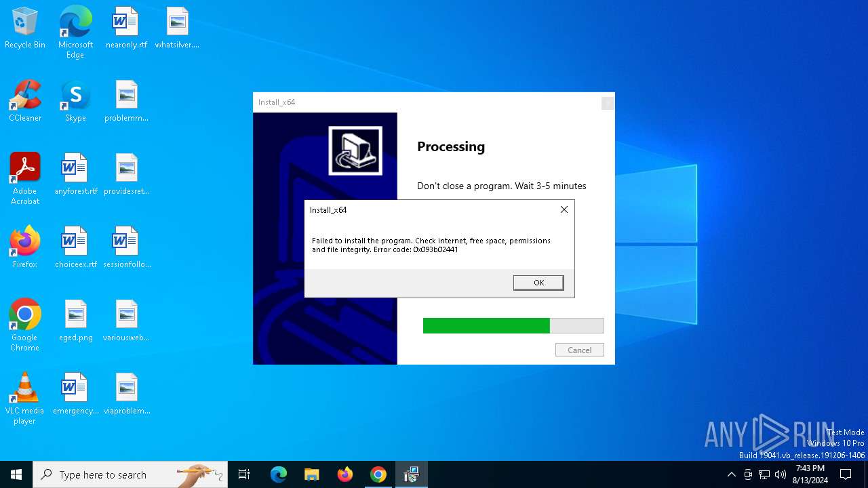Click the installer logo image
This screenshot has height=488, width=868.
coord(355,150)
